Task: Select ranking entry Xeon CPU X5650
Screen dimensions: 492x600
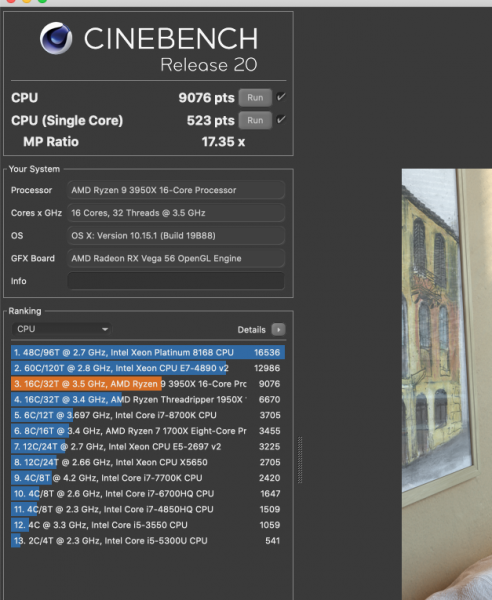Action: [x=148, y=462]
